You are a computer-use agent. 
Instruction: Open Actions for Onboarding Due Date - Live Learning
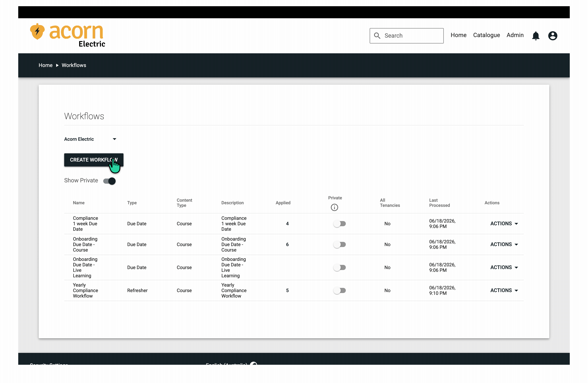click(x=504, y=267)
